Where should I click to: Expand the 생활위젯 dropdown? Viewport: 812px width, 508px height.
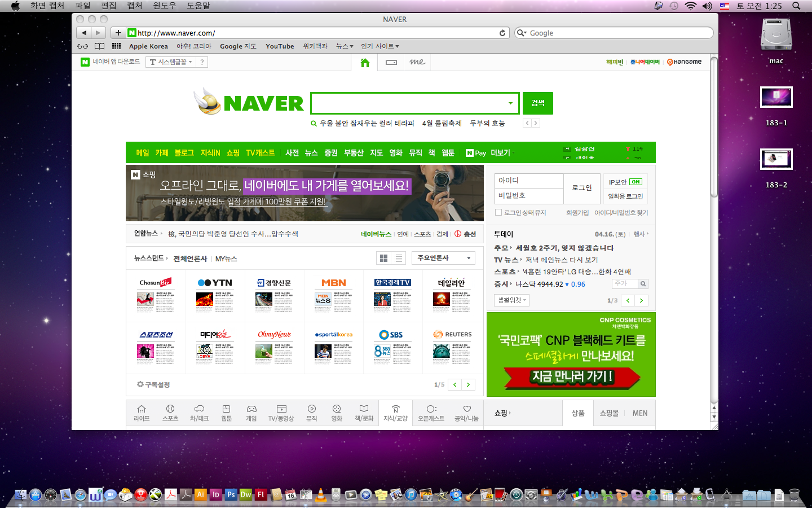[512, 300]
